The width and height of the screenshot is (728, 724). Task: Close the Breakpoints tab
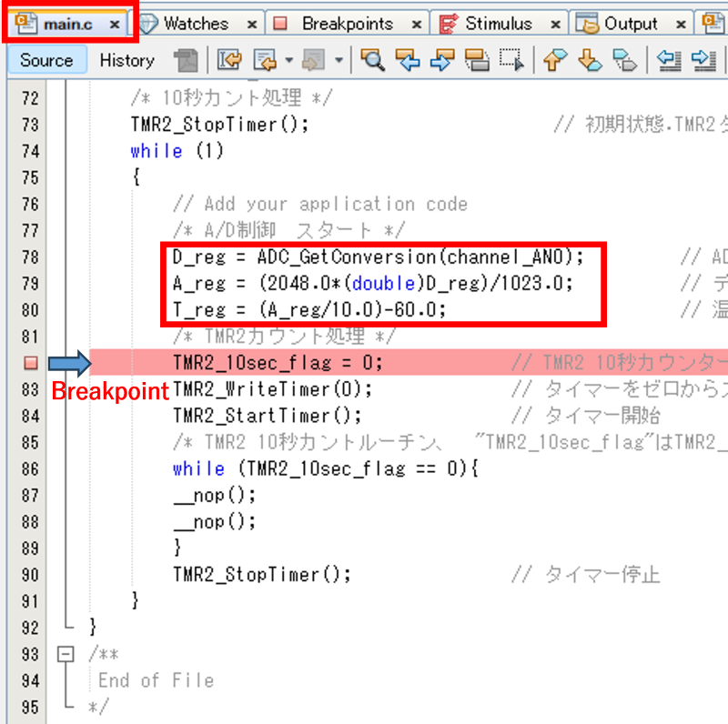(417, 25)
